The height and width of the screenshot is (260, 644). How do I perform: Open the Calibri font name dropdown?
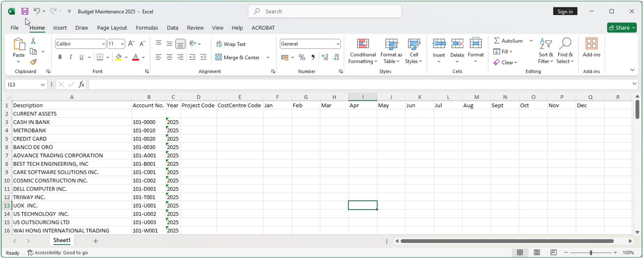tap(103, 44)
